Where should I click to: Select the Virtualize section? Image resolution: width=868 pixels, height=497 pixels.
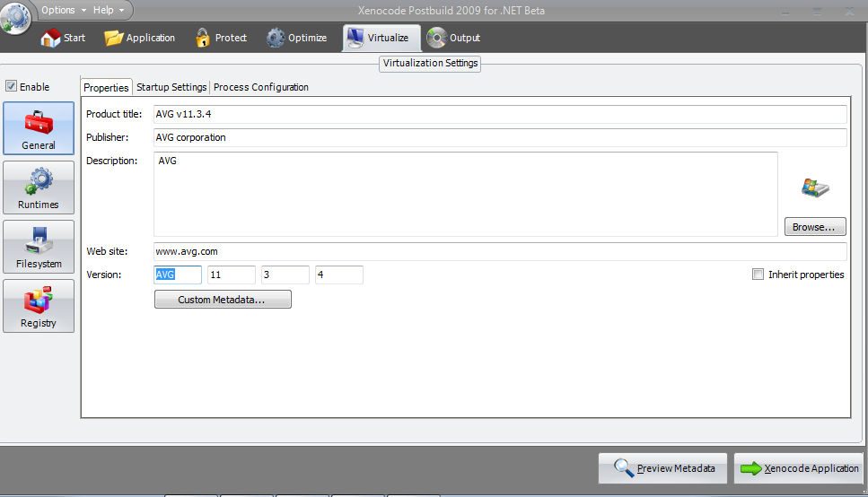[x=381, y=38]
